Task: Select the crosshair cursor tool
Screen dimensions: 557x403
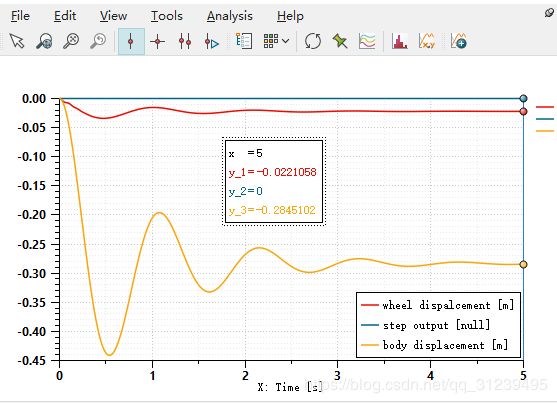Action: tap(157, 41)
